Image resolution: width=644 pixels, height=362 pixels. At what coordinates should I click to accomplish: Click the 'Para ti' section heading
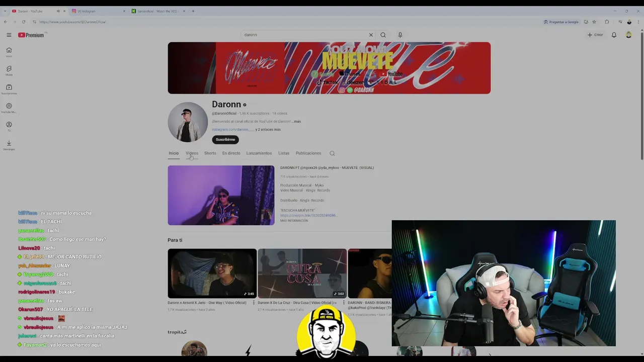coord(175,240)
